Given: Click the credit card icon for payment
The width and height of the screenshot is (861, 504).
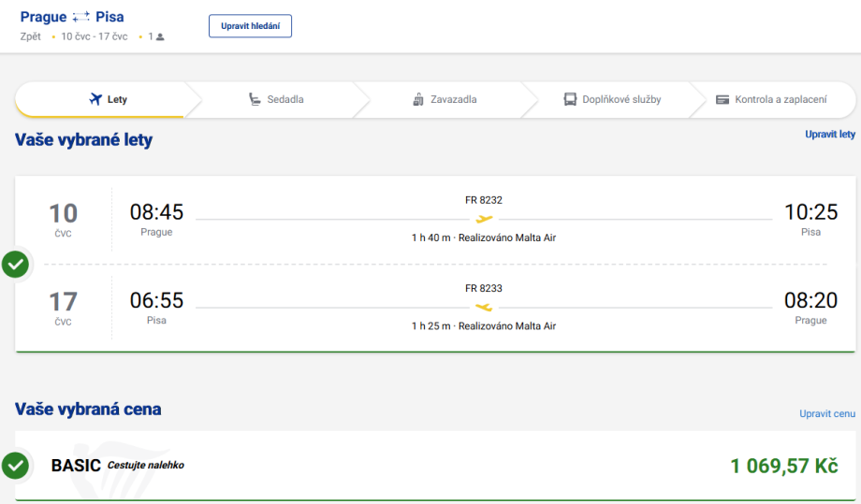Looking at the screenshot, I should (722, 99).
